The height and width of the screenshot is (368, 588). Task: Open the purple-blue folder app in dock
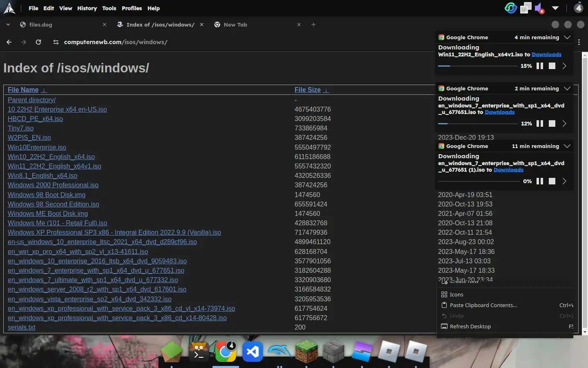pyautogui.click(x=362, y=351)
